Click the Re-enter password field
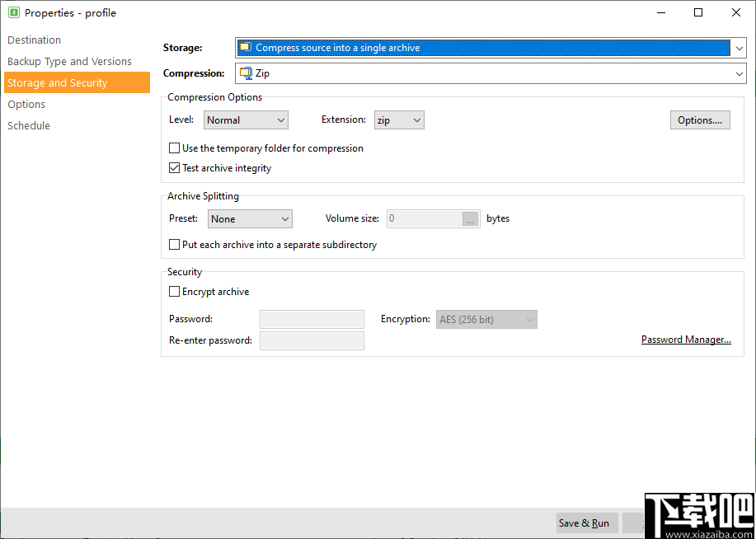The width and height of the screenshot is (756, 539). coord(312,340)
